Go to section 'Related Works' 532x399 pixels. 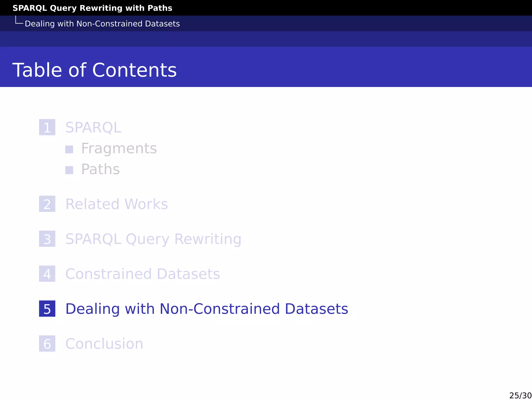point(117,204)
